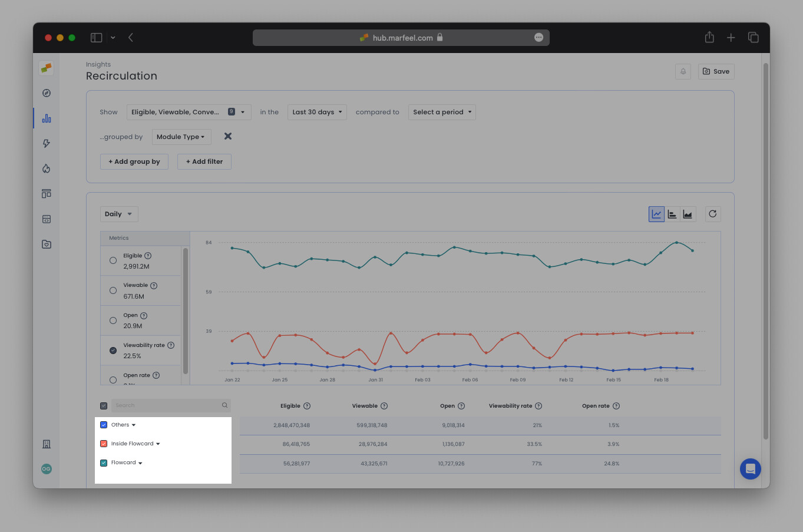Open the compass Explore icon in the sidebar
The image size is (803, 532).
pos(46,92)
